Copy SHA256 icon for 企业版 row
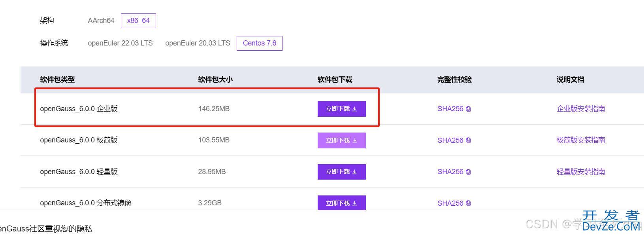 pyautogui.click(x=468, y=109)
